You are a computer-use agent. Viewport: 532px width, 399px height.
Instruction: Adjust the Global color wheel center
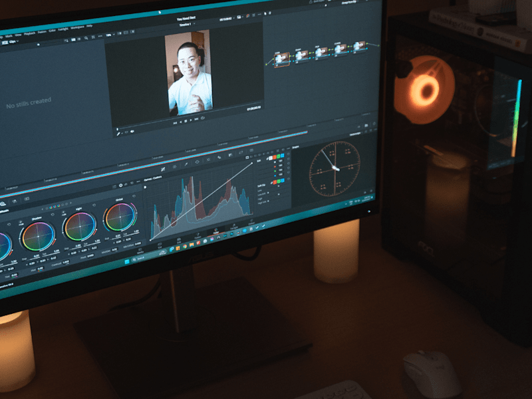pyautogui.click(x=120, y=217)
